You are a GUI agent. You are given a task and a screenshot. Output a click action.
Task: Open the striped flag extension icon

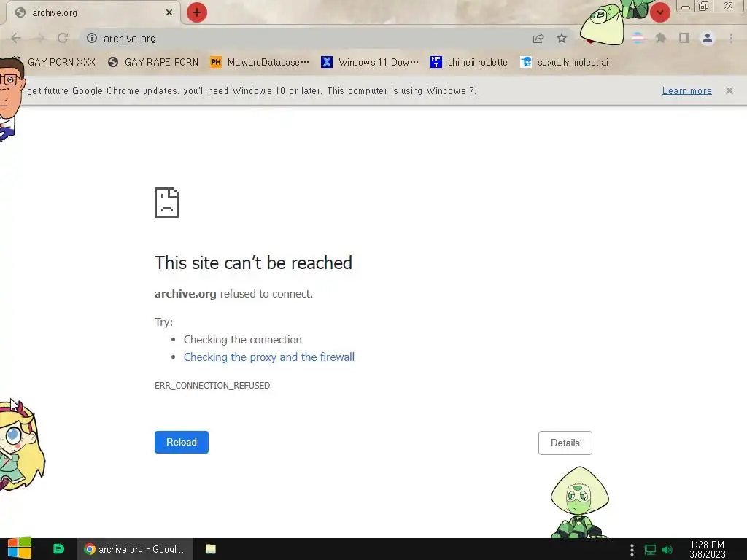point(638,38)
